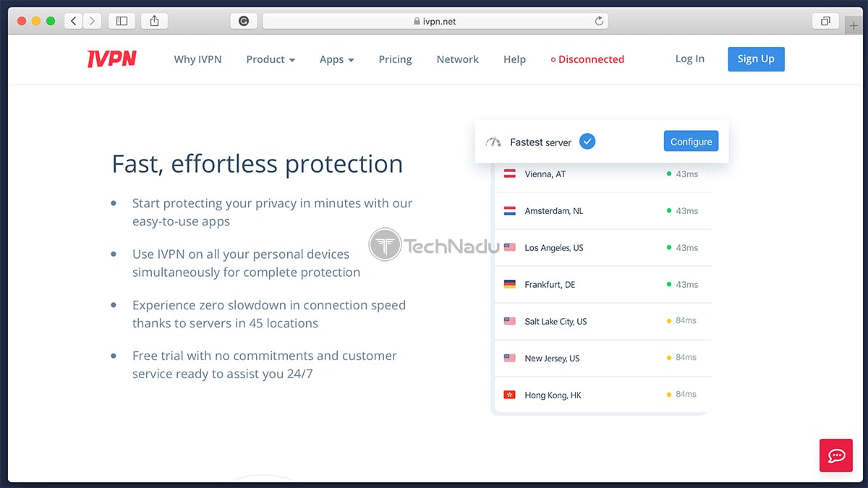Click the Disconnected status link
Viewport: 868px width, 488px height.
click(x=587, y=59)
